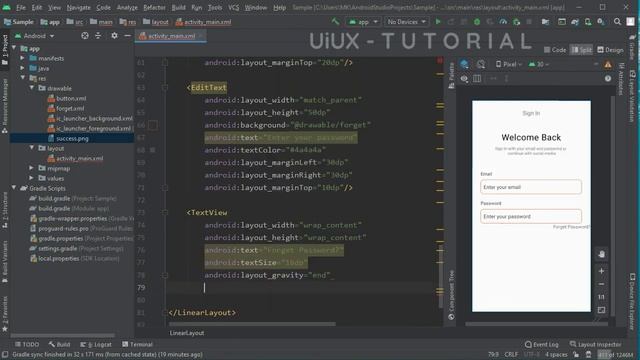Open the Palette side panel
The height and width of the screenshot is (360, 640).
click(x=451, y=76)
